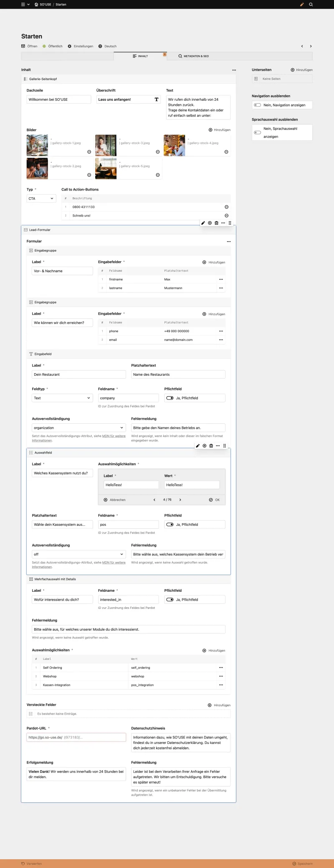Switch to Metadaten & SEO tab
The image size is (334, 868).
(194, 56)
